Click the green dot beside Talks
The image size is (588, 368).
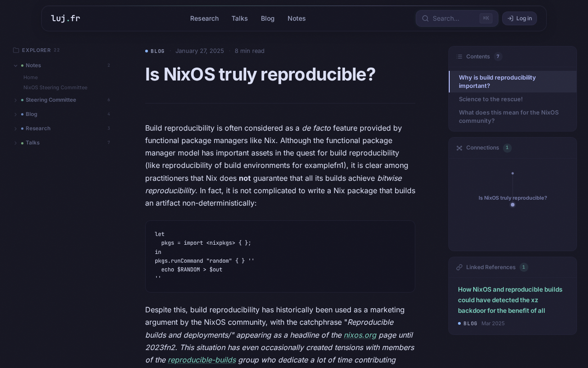coord(22,143)
